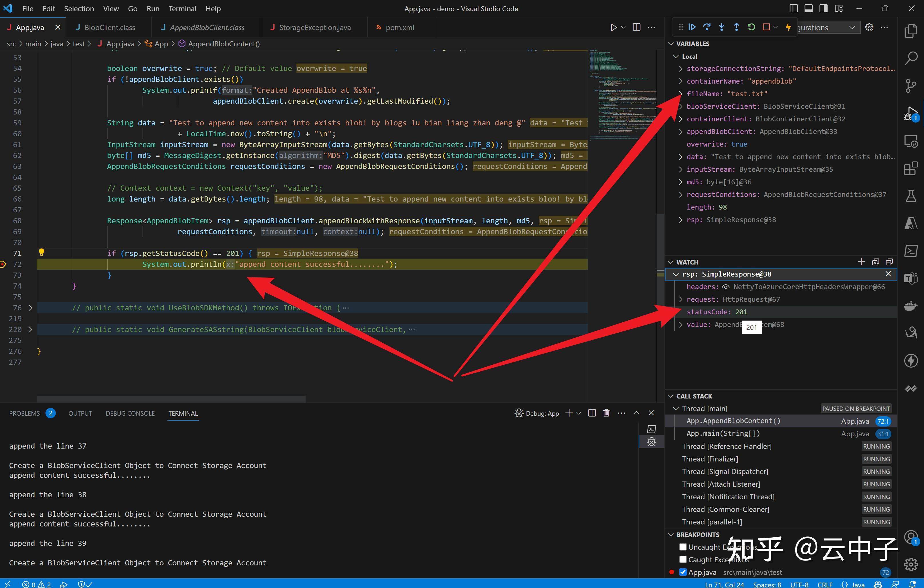Select App.main frame in the Call Stack
The image size is (924, 588).
click(723, 433)
